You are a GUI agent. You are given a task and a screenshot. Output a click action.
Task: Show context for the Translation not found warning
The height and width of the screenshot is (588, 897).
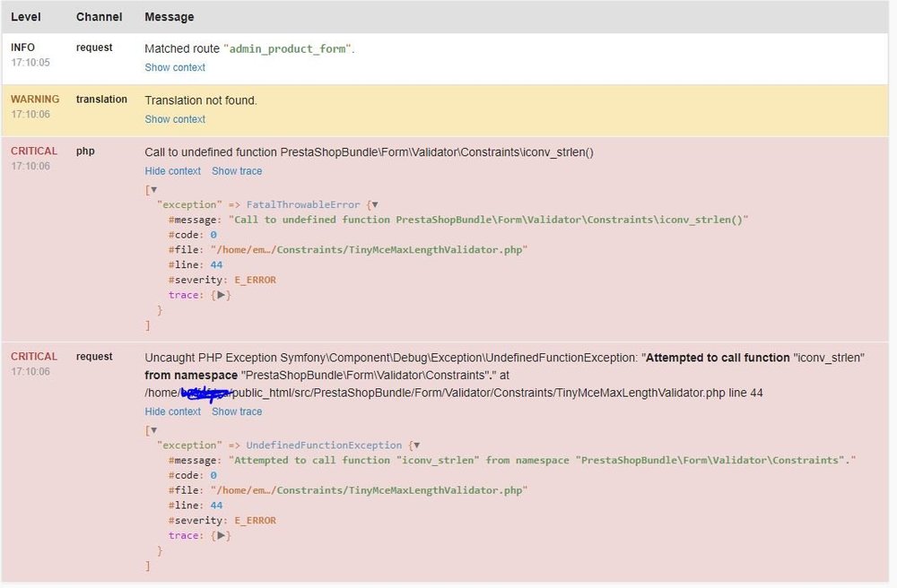[175, 118]
